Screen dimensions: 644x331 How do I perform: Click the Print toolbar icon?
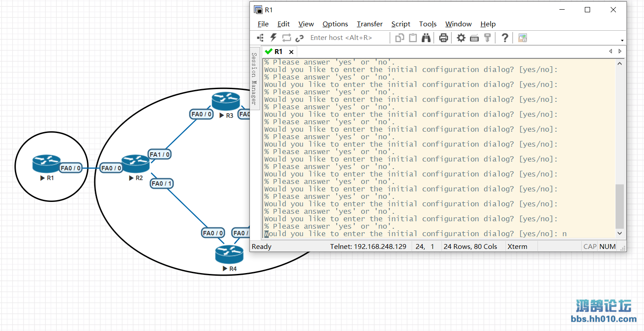pyautogui.click(x=444, y=38)
